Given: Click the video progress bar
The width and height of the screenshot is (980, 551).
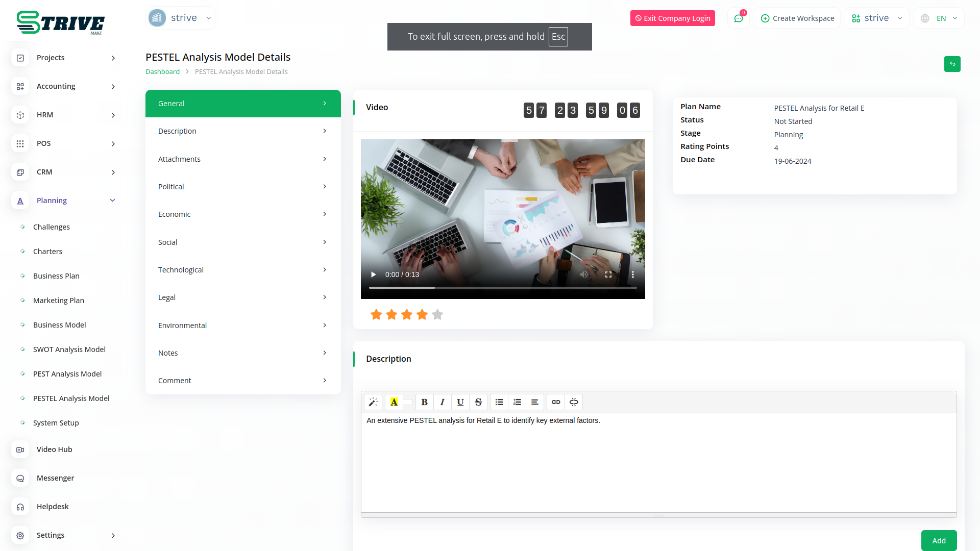Looking at the screenshot, I should [503, 288].
